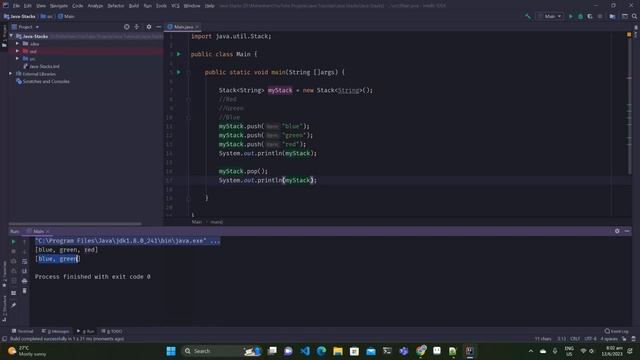Click Clear All trash icon in Run console
Viewport: 640px width, 360px height.
click(x=24, y=291)
